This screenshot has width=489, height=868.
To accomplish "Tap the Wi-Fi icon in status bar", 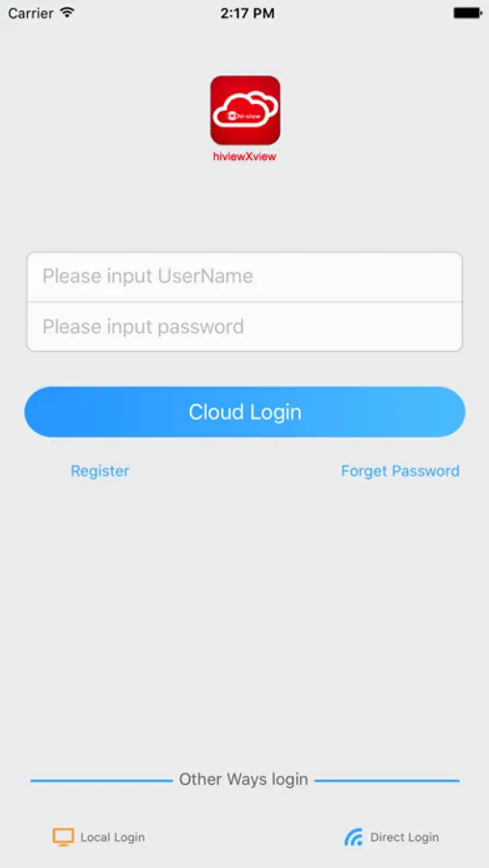I will tap(68, 13).
